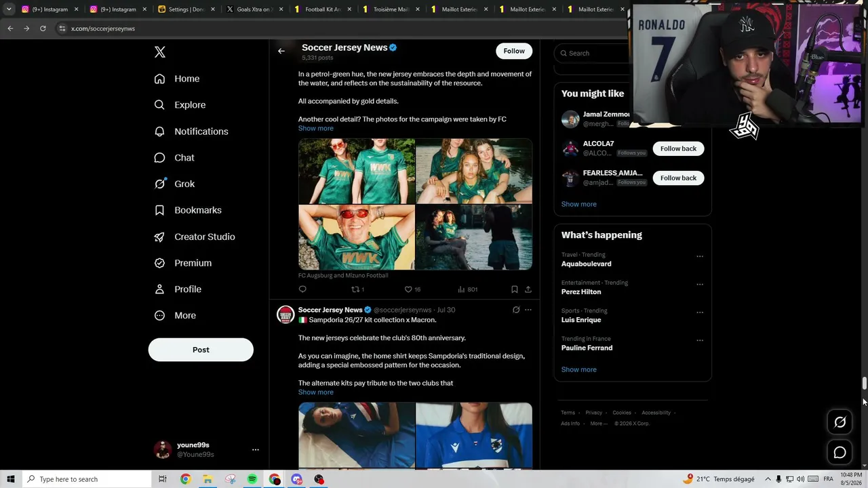Click the Windows taskbar search box
This screenshot has width=868, height=488.
86,479
